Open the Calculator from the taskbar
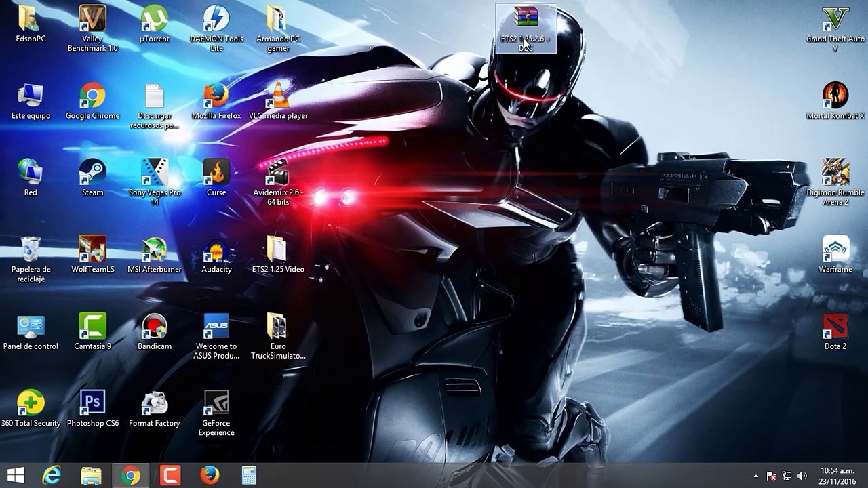This screenshot has height=488, width=868. [249, 476]
